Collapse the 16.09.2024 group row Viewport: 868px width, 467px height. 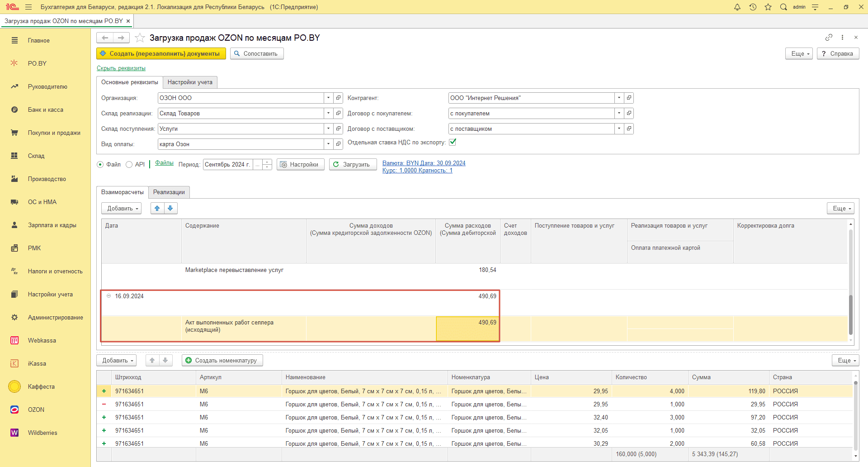(108, 296)
